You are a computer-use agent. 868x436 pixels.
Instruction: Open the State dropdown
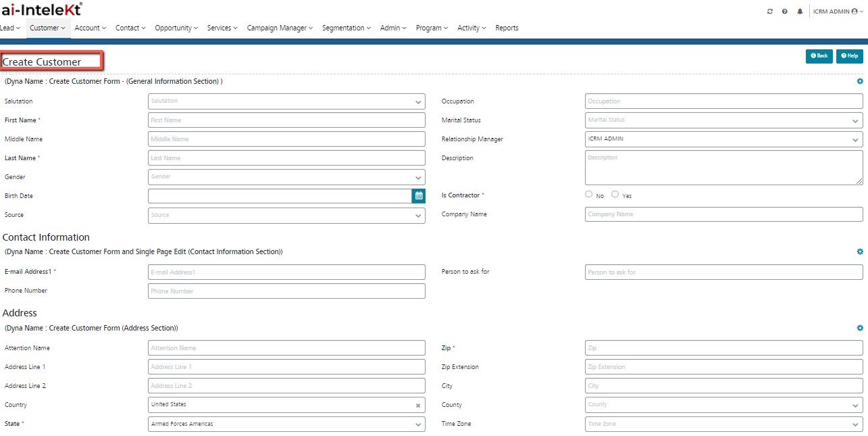tap(286, 424)
